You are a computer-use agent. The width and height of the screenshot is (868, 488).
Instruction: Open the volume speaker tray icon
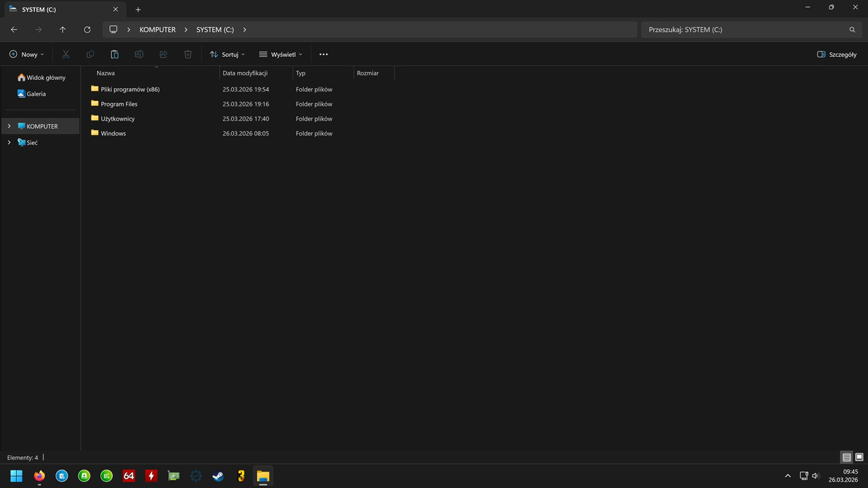tap(815, 476)
